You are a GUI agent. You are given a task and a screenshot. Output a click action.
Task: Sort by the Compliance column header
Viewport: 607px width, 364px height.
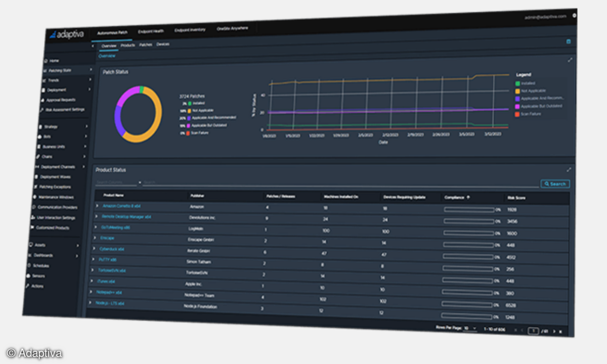(457, 197)
